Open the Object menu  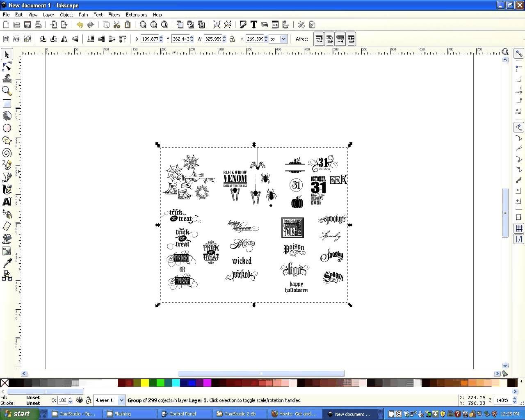66,15
